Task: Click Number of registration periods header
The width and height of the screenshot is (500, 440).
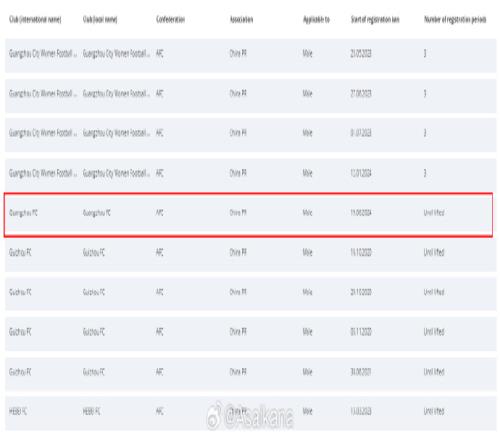Action: 455,20
